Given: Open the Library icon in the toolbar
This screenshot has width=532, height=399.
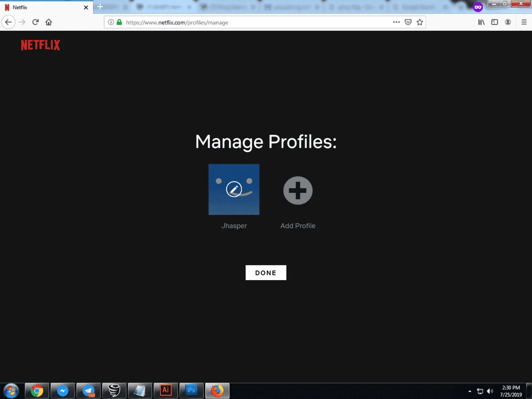Looking at the screenshot, I should click(x=481, y=22).
